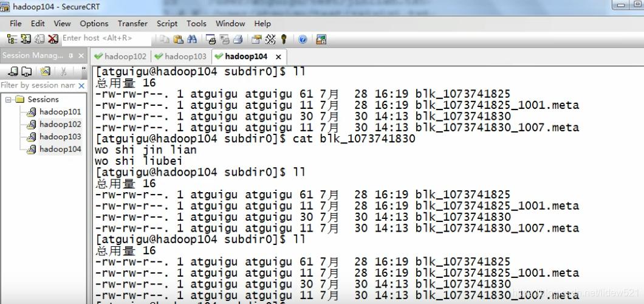644x304 pixels.
Task: Click the Print Screen toolbar icon
Action: (211, 40)
